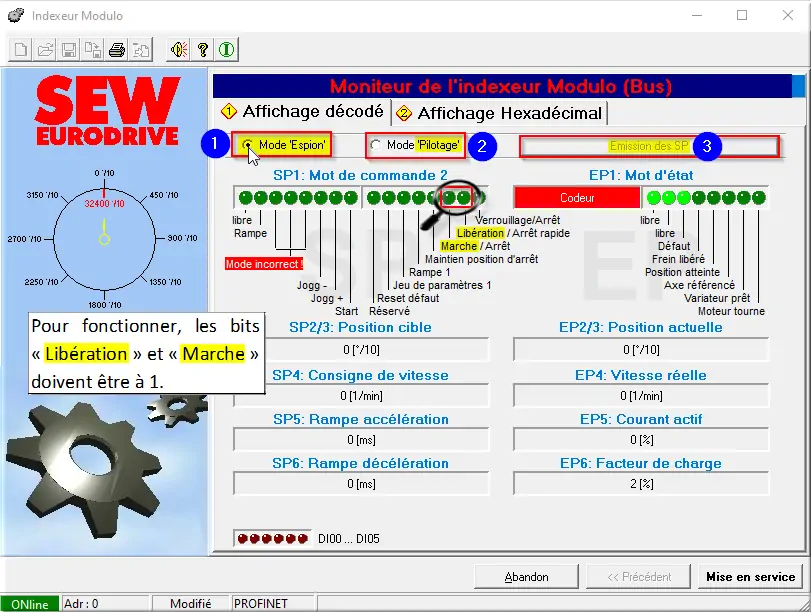The height and width of the screenshot is (612, 811).
Task: Click the EP2/3 Position actuelle value field
Action: [x=641, y=350]
